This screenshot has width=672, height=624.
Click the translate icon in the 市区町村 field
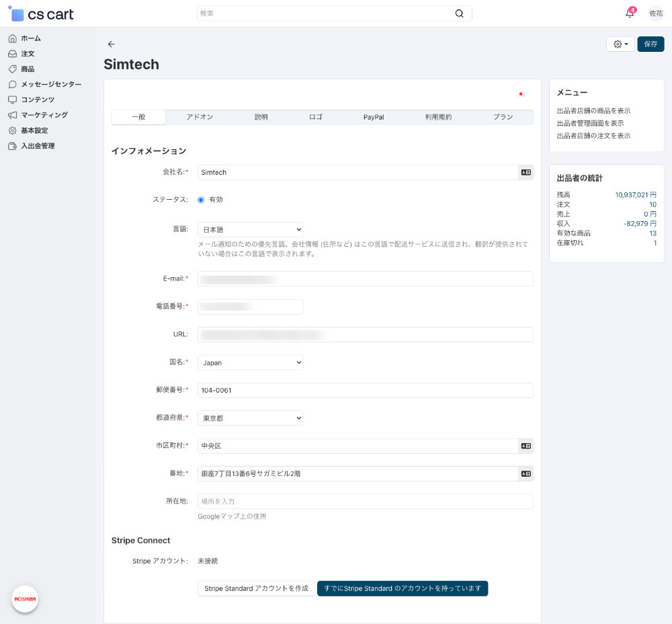pos(526,446)
